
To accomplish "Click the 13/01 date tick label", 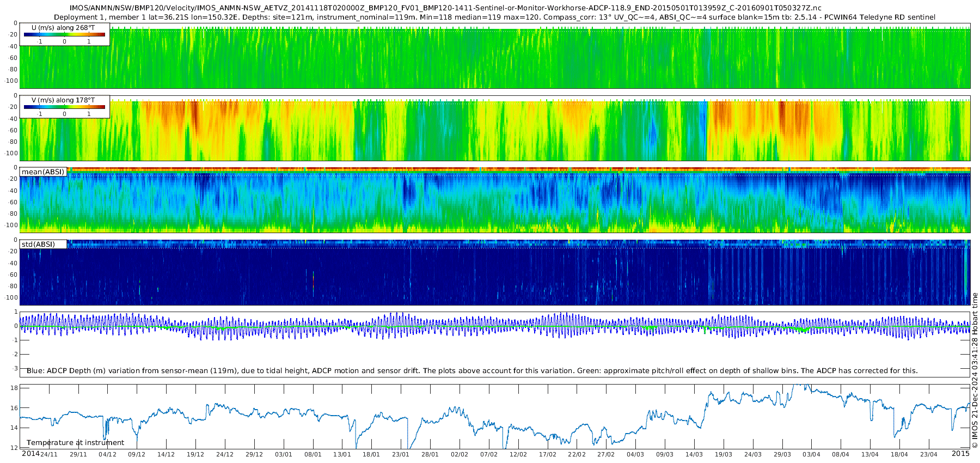I will click(342, 455).
